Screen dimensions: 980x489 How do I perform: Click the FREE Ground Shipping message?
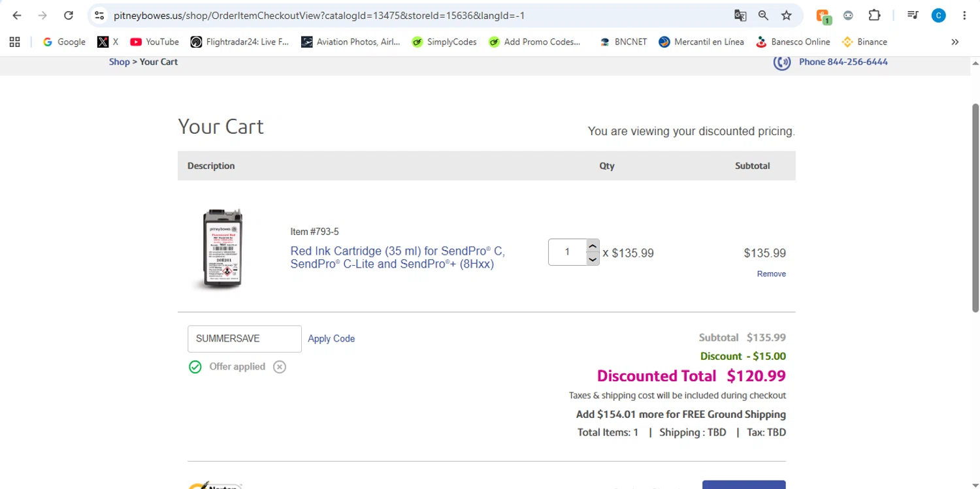point(681,415)
